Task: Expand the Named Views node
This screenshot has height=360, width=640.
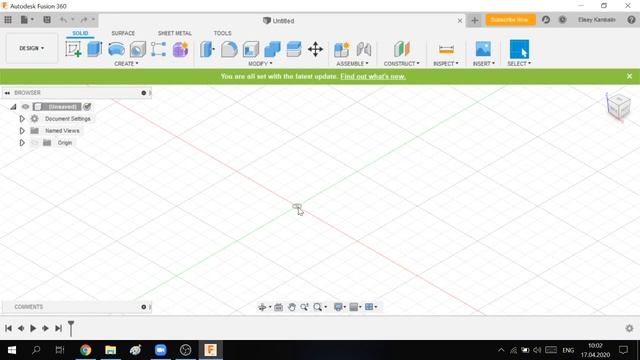Action: (22, 131)
